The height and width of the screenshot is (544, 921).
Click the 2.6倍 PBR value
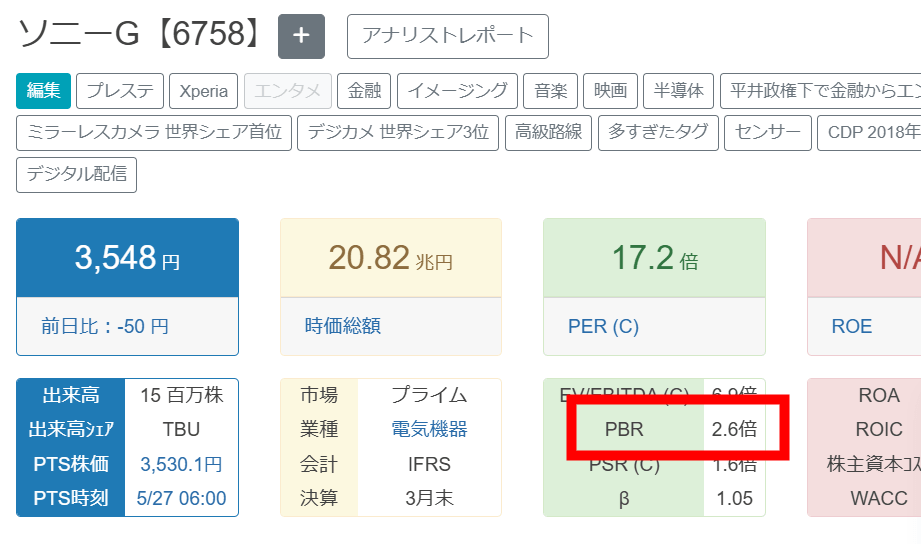734,429
